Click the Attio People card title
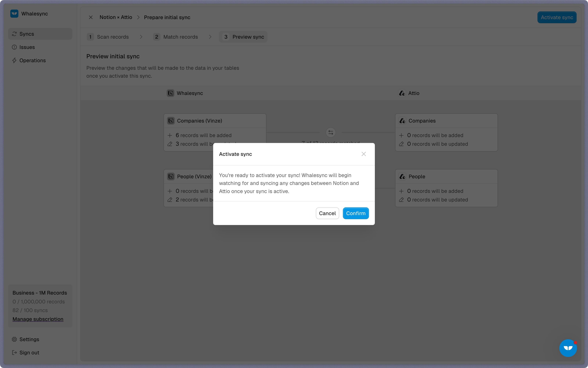The height and width of the screenshot is (368, 588). (417, 176)
